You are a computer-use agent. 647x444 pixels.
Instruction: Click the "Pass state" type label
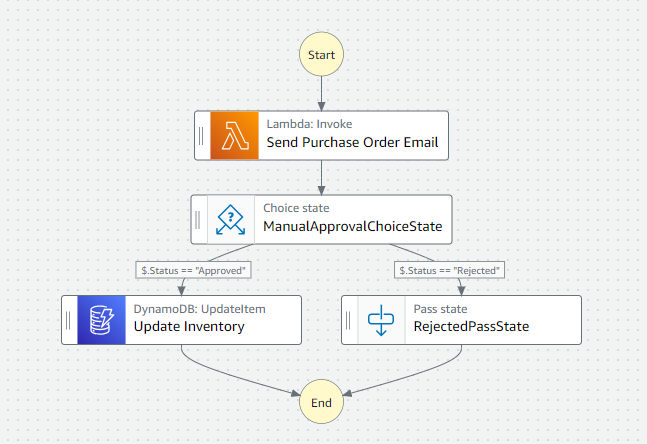[440, 309]
